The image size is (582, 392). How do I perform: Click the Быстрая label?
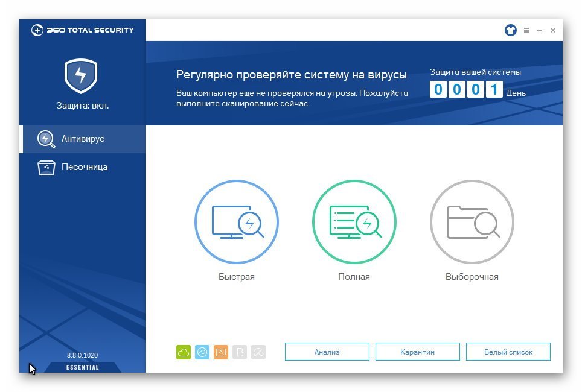(237, 277)
